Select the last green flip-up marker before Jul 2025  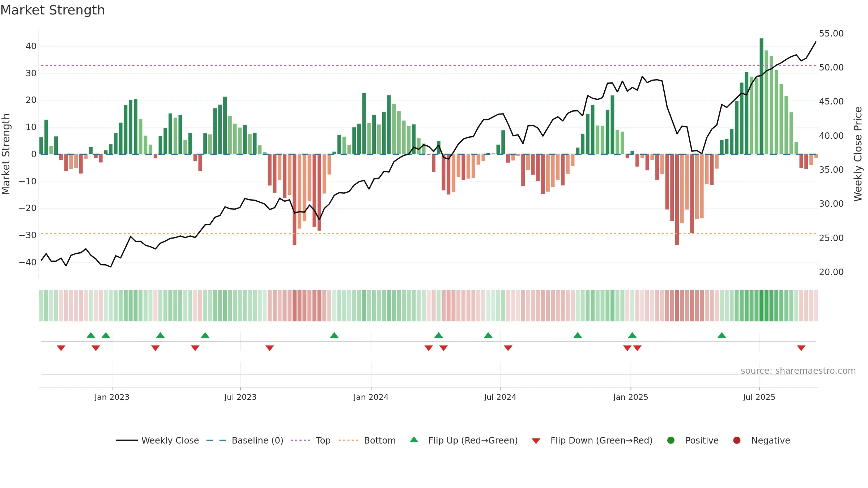722,335
